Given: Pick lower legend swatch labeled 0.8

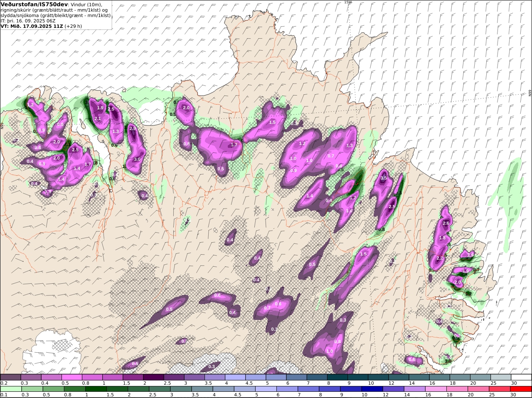Looking at the screenshot, I should [x=74, y=389].
